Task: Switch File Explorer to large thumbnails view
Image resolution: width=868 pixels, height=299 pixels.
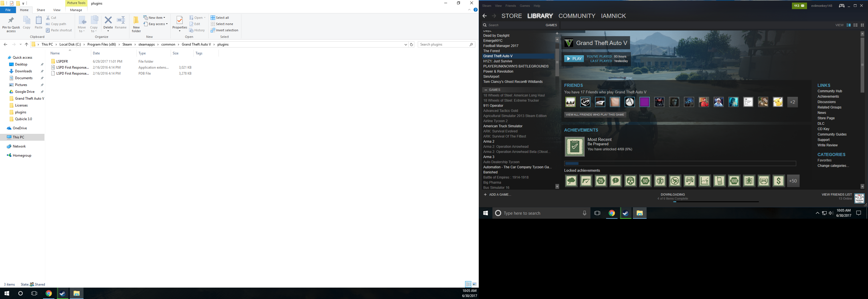Action: [x=474, y=284]
